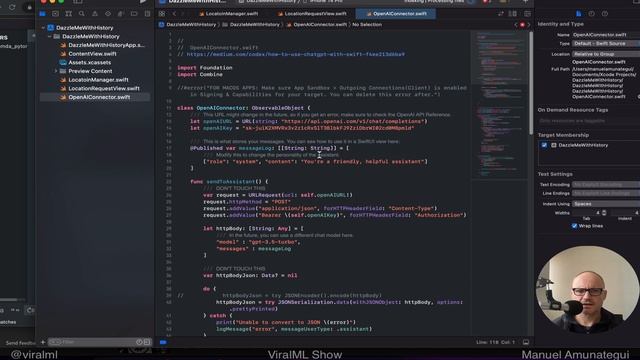Select the OpenAIConnector.swift editor tab

(396, 14)
